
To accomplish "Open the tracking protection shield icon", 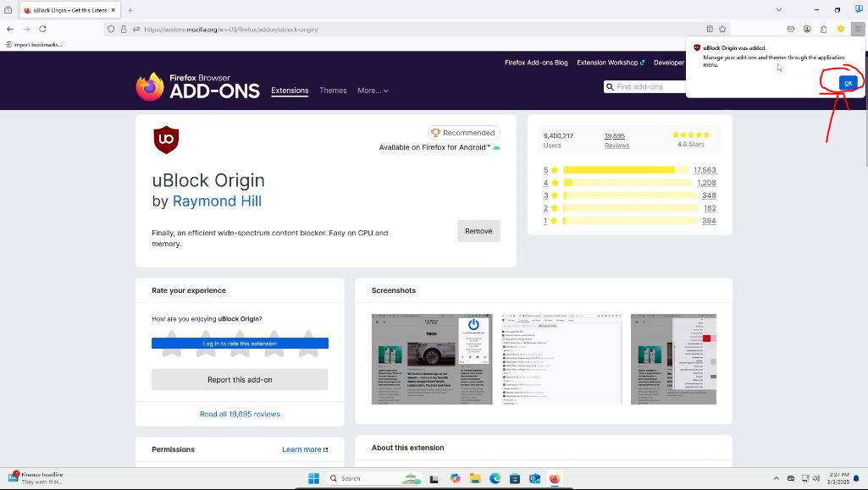I will pos(111,30).
